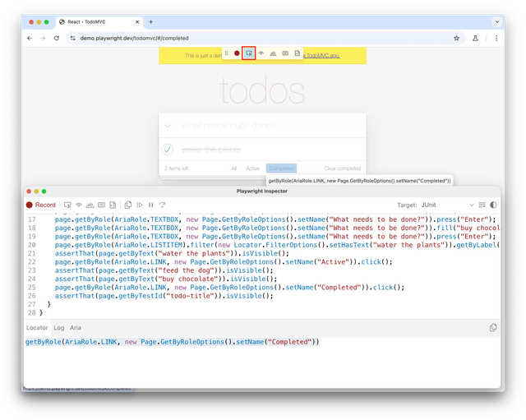Copy the locator using bottom panel copy icon

pos(492,327)
